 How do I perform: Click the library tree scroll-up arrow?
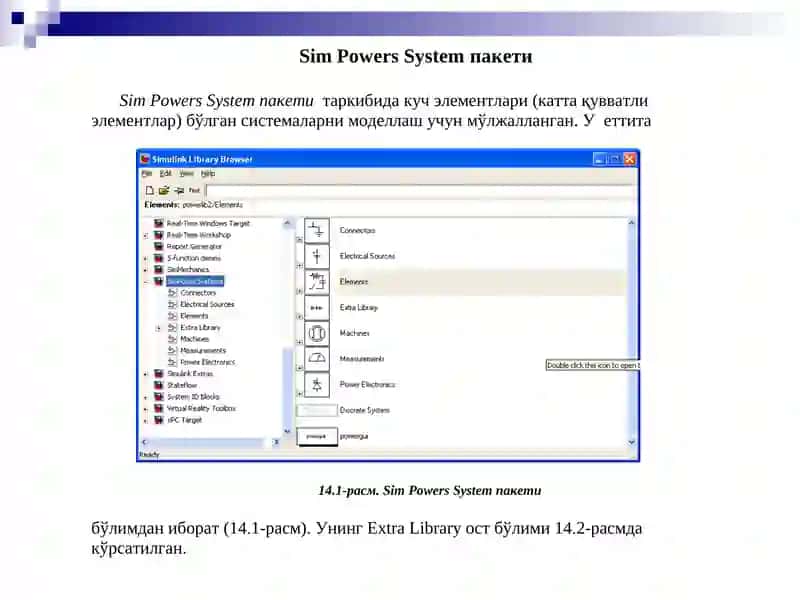coord(287,223)
